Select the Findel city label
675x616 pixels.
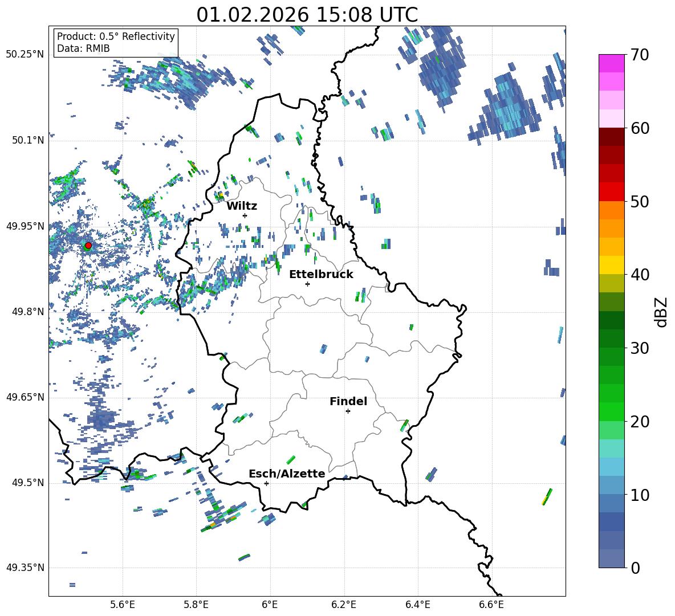coord(348,401)
